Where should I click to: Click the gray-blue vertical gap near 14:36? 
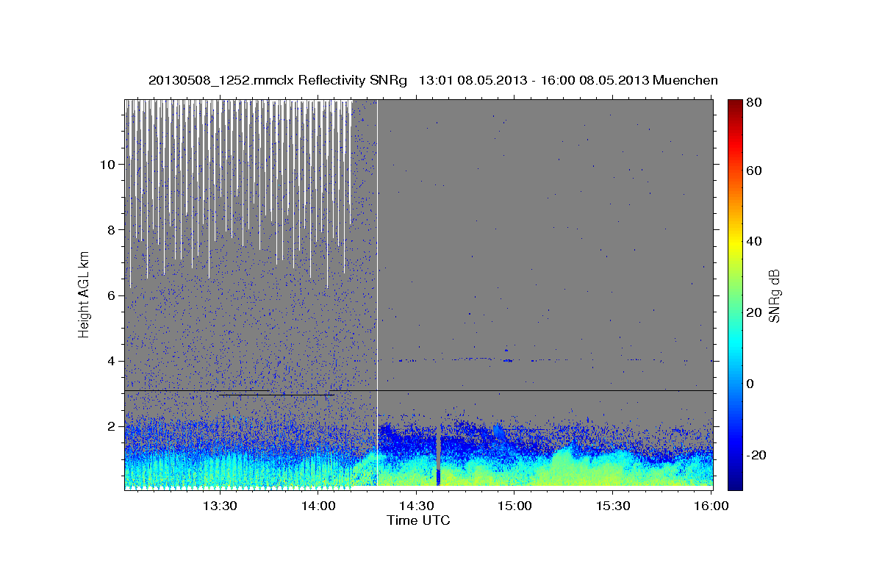[438, 456]
